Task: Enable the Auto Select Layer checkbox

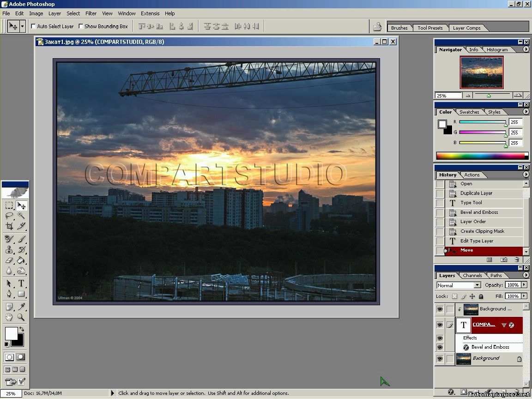Action: (x=34, y=26)
